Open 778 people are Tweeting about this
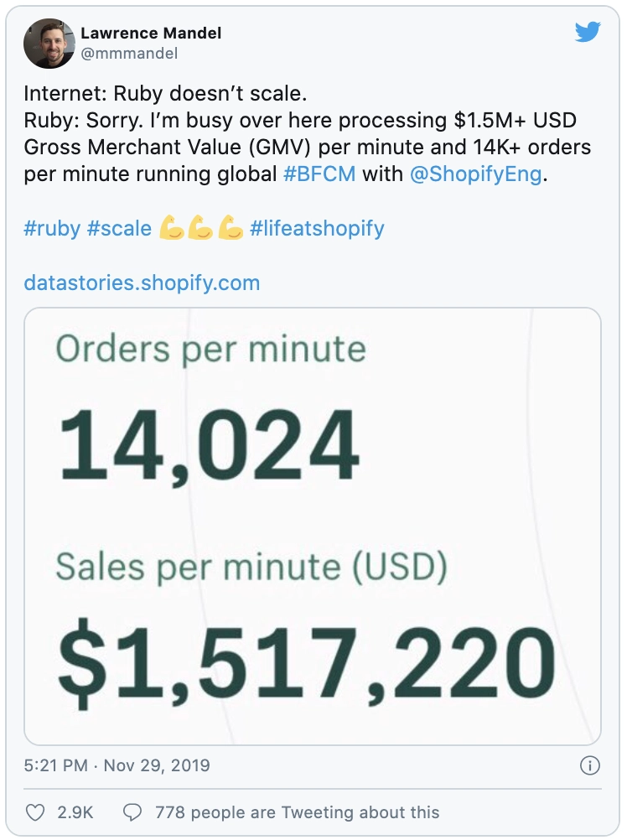Viewport: 627px width, 840px height. (x=298, y=812)
